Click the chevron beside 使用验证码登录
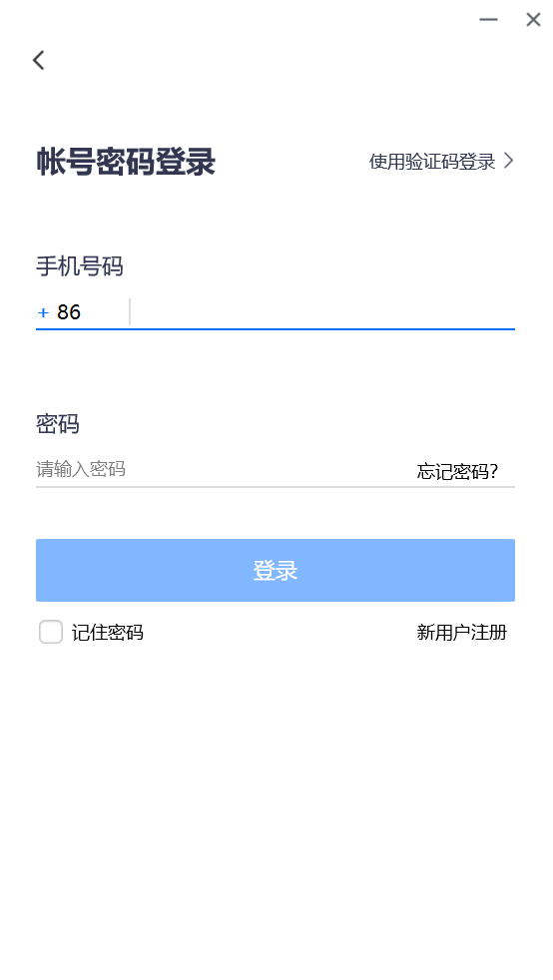This screenshot has height=980, width=553. point(509,161)
